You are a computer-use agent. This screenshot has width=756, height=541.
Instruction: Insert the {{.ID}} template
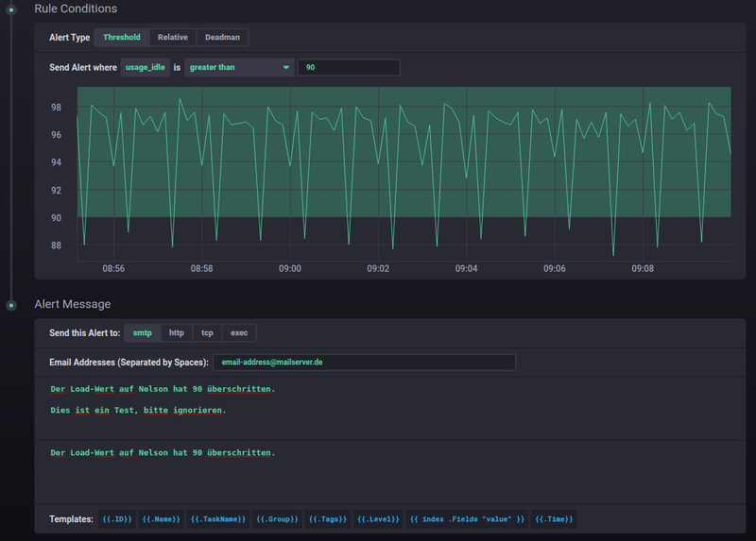click(117, 519)
